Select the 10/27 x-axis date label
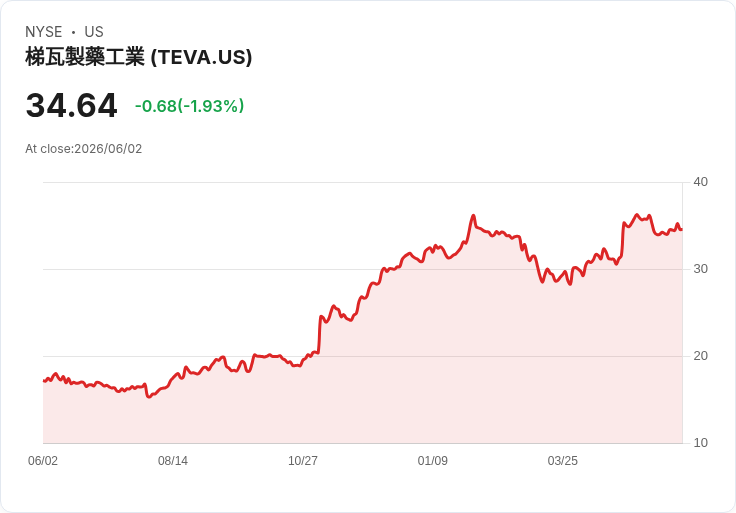Screen dimensions: 736x513 [x=303, y=461]
